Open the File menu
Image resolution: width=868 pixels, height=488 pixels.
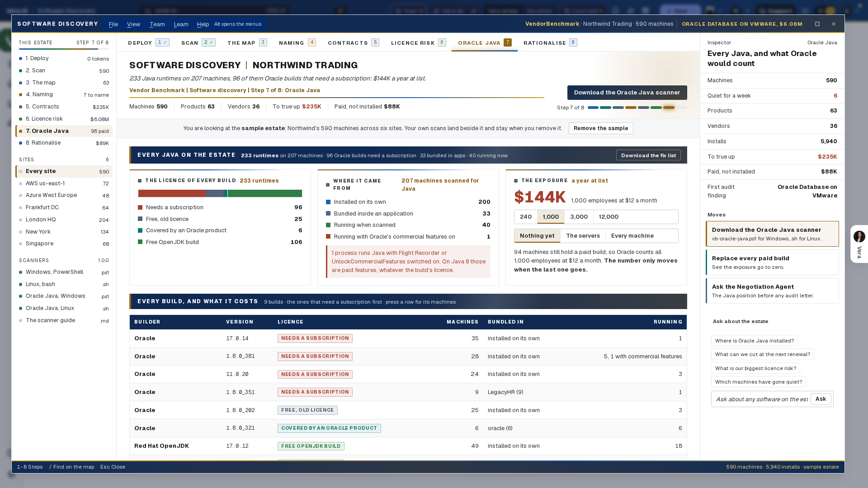click(113, 24)
